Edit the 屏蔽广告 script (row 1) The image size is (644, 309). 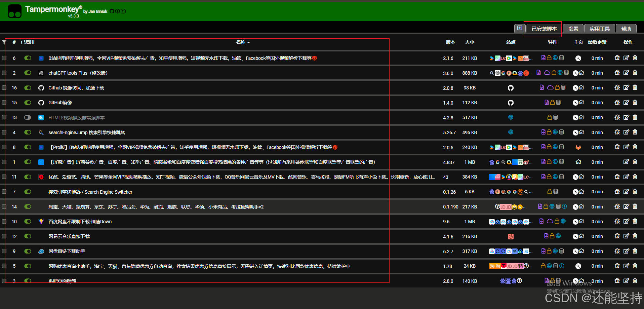(626, 162)
